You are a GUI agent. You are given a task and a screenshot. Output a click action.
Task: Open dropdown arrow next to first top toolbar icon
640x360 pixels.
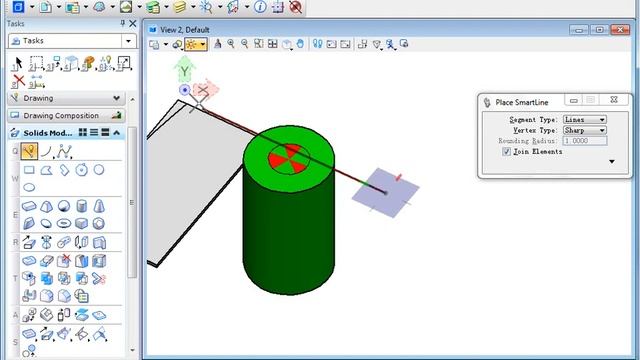(32, 7)
